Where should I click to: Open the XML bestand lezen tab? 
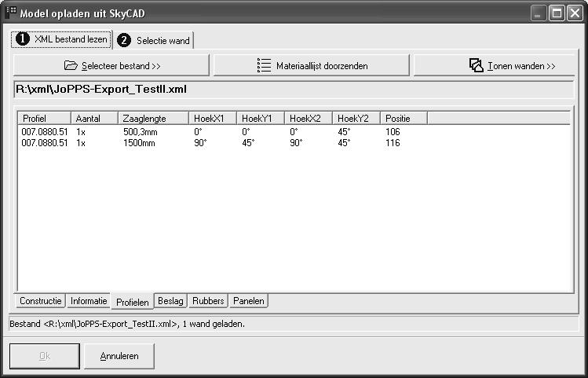point(61,39)
